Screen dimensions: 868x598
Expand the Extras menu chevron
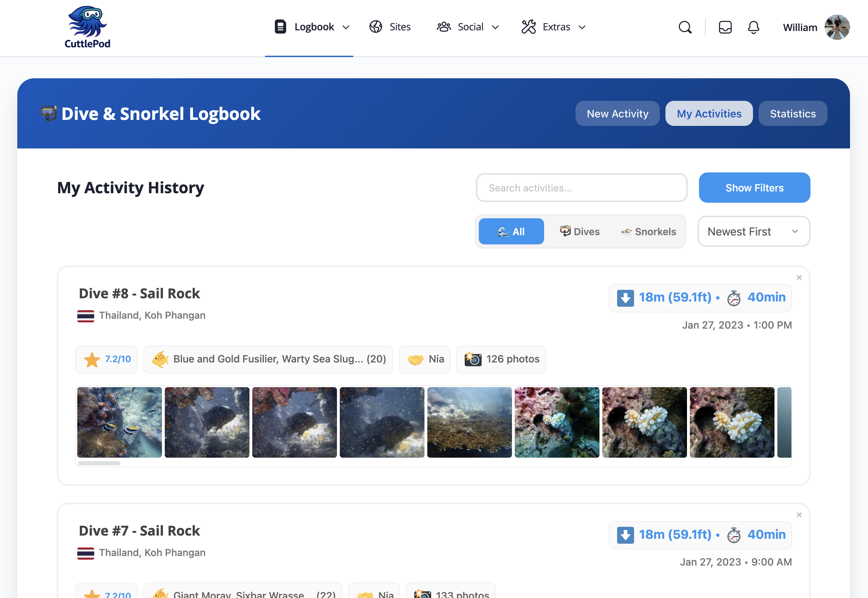[582, 28]
